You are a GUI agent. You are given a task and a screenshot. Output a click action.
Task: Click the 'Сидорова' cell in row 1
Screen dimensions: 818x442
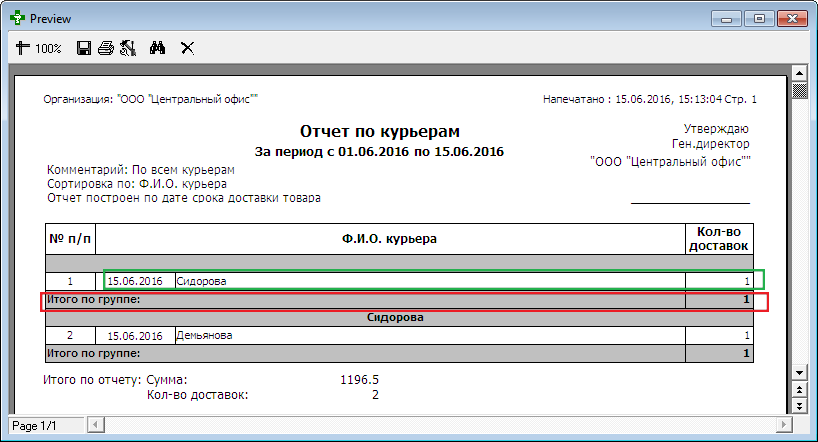(x=430, y=281)
